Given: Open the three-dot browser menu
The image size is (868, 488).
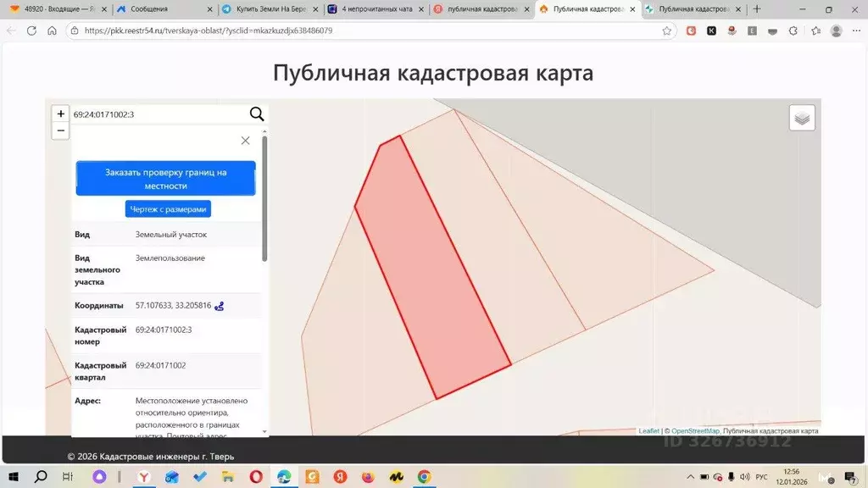Looking at the screenshot, I should point(855,30).
